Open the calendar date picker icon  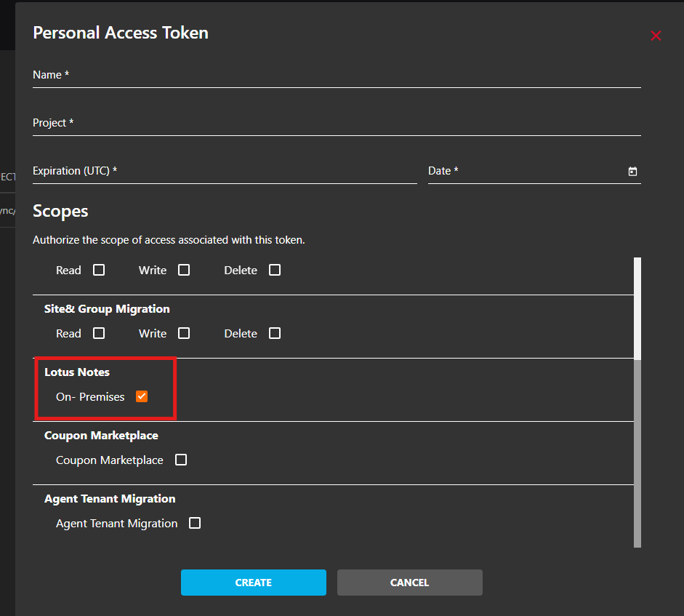[632, 172]
